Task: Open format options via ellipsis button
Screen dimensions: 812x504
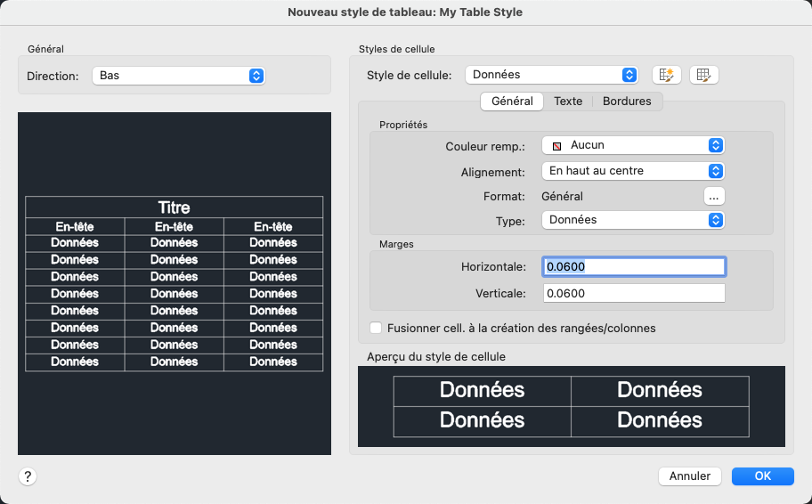Action: click(713, 196)
